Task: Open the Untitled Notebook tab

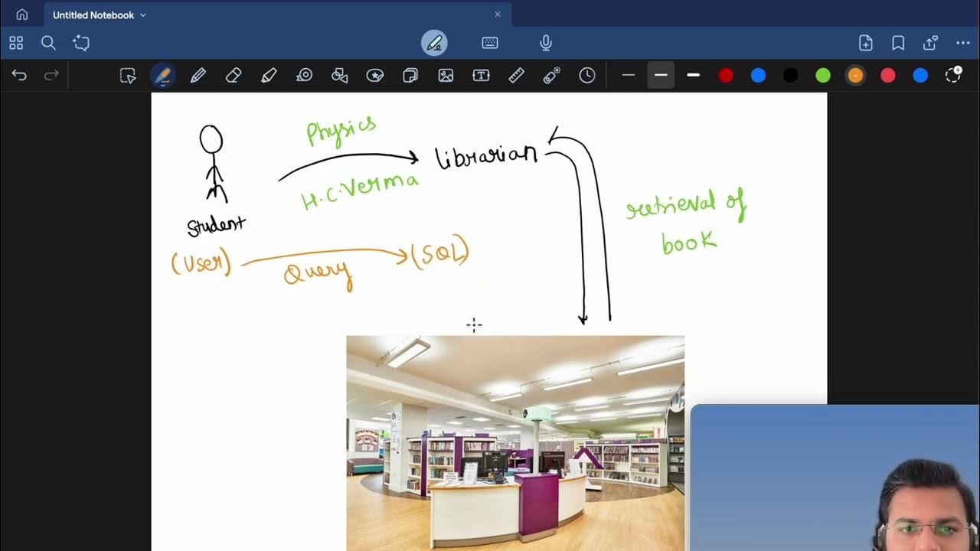Action: [277, 15]
